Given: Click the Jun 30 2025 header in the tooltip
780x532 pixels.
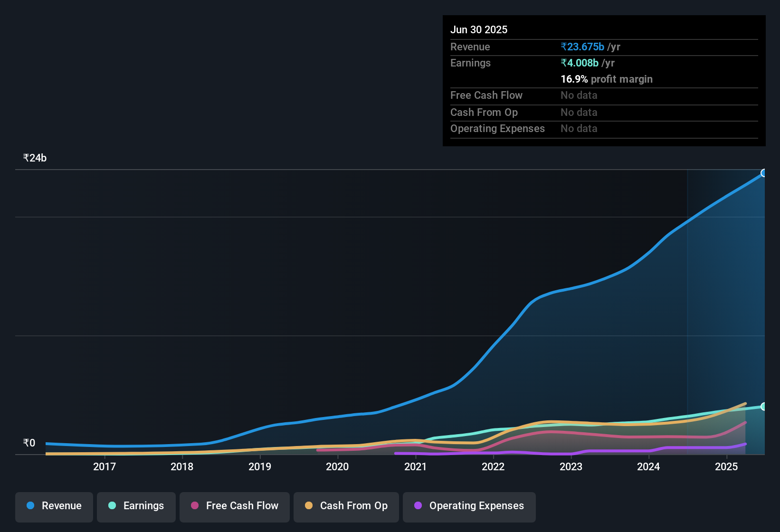Looking at the screenshot, I should coord(479,29).
